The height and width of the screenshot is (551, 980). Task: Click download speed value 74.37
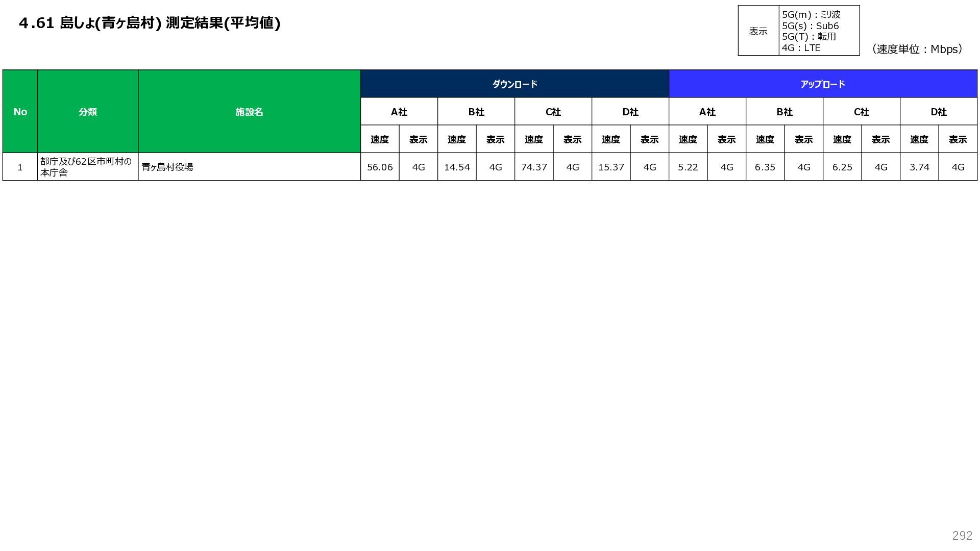pos(534,167)
